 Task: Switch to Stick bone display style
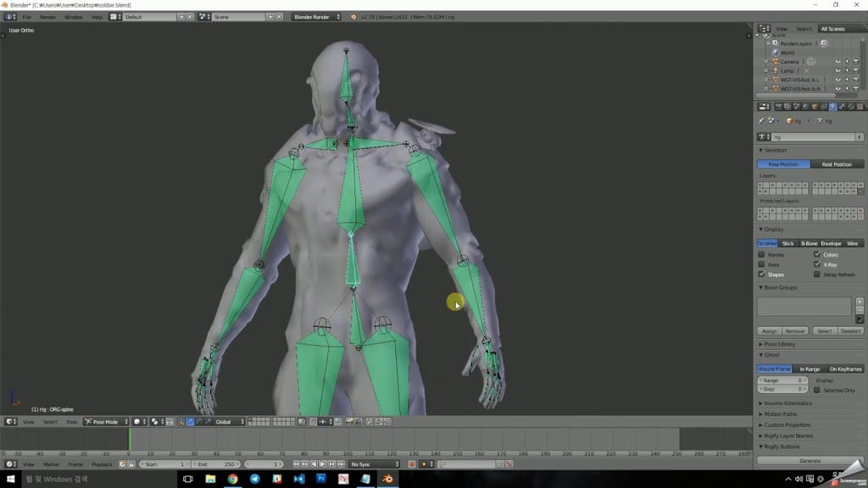tap(787, 243)
